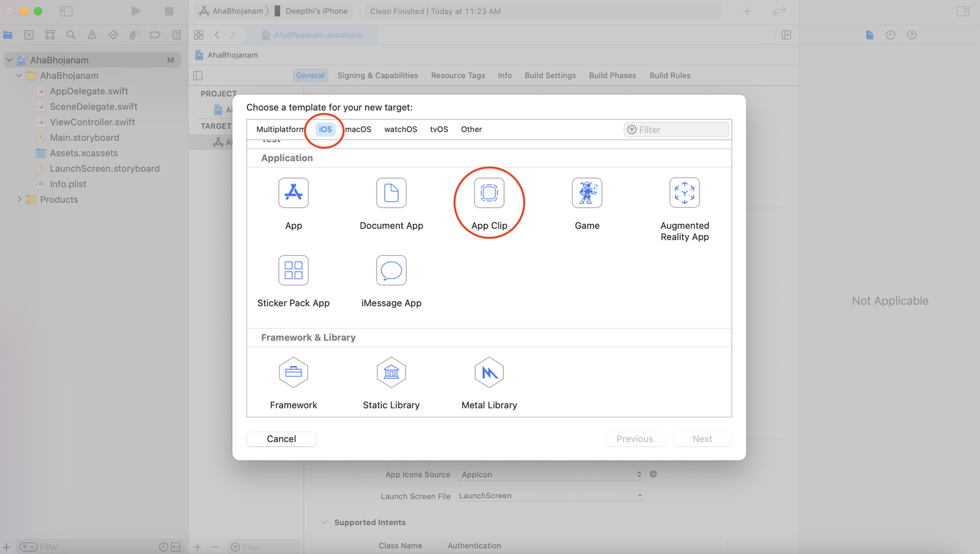
Task: Open Main.storyboard in navigator
Action: (85, 138)
